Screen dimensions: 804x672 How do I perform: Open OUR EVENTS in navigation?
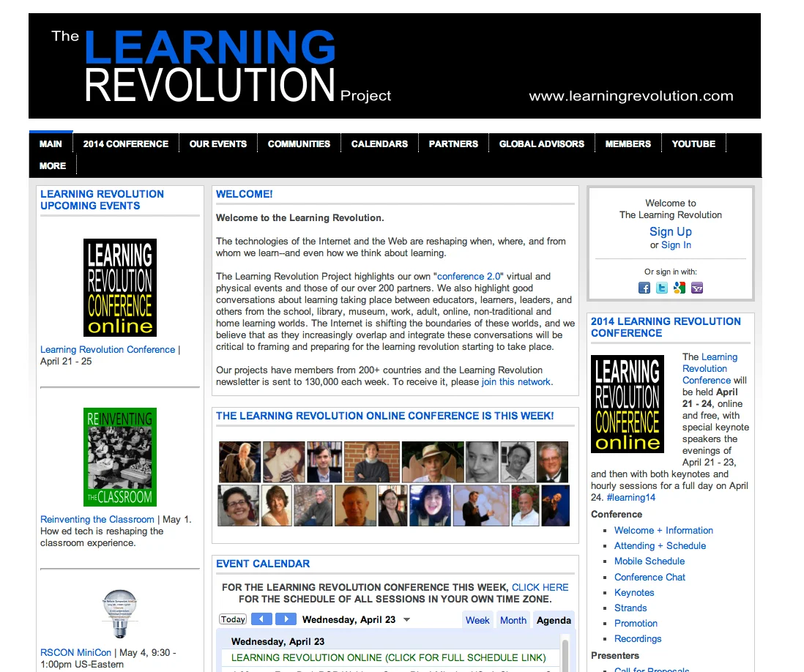click(218, 144)
